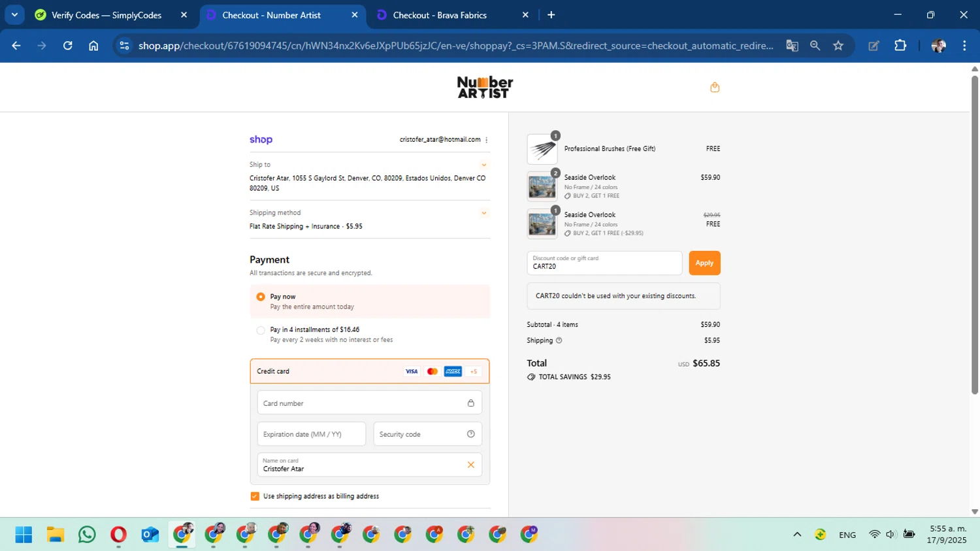
Task: Close the Verify Codes — SimplyCodes tab
Action: point(184,15)
